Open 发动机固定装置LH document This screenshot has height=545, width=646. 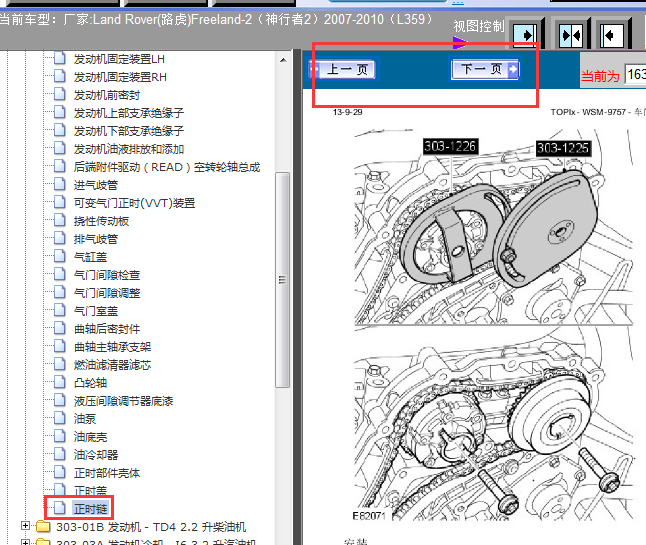(x=119, y=59)
